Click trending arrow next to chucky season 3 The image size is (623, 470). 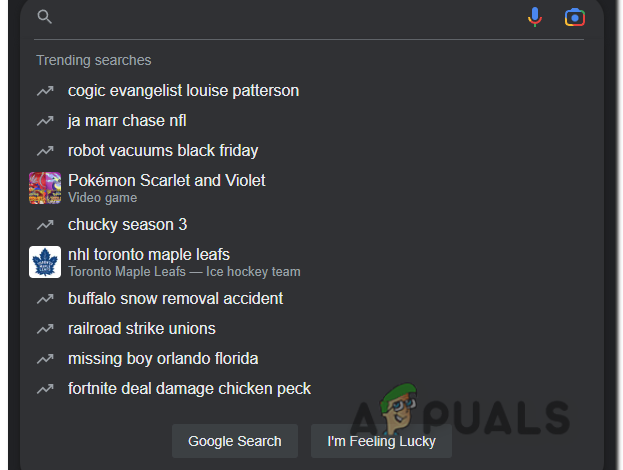pos(45,225)
